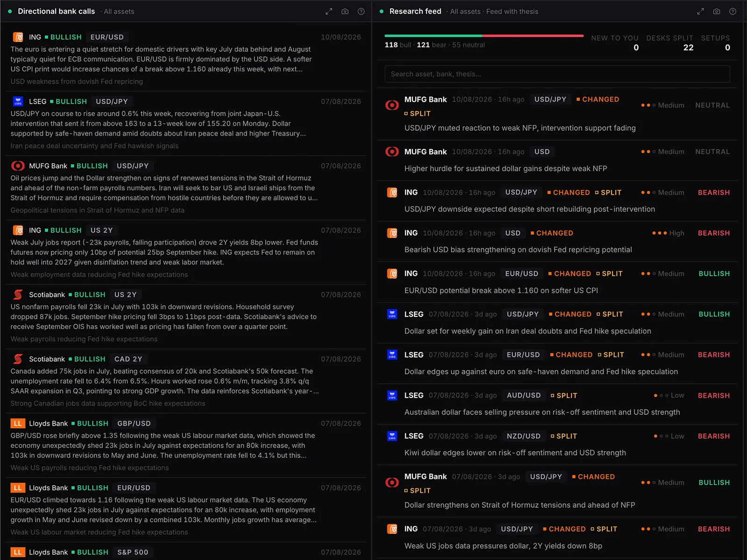The width and height of the screenshot is (747, 560).
Task: Select AUD/USD tag in Research feed
Action: tap(524, 395)
